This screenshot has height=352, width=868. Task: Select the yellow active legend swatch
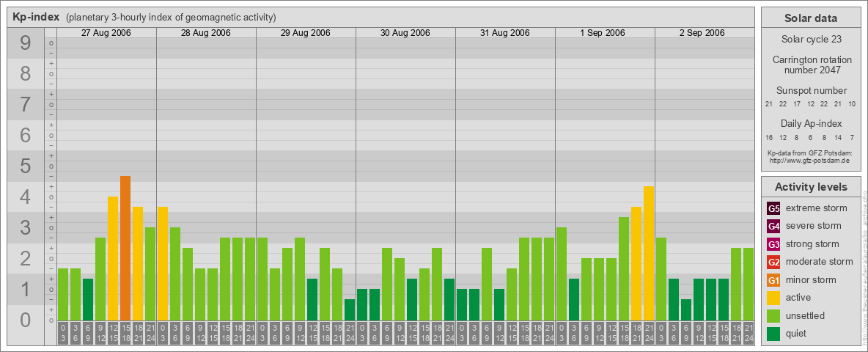point(773,298)
